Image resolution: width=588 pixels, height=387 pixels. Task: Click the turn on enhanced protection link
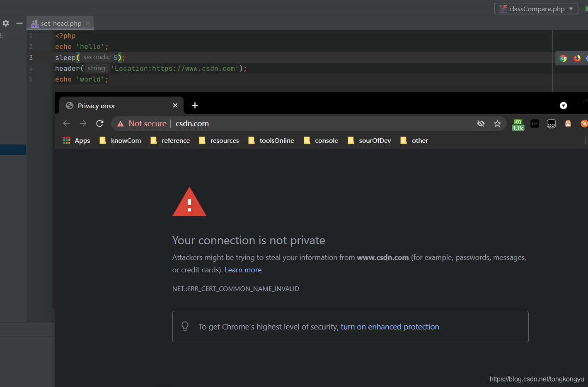tap(390, 327)
